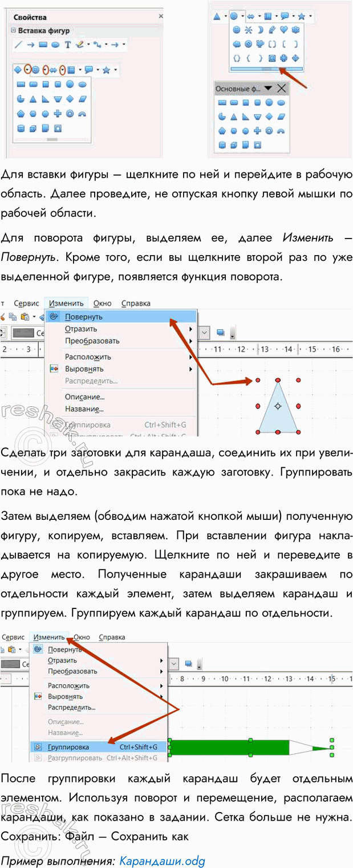Select the Line tool in Вставка фигур
The height and width of the screenshot is (868, 353).
[x=18, y=45]
